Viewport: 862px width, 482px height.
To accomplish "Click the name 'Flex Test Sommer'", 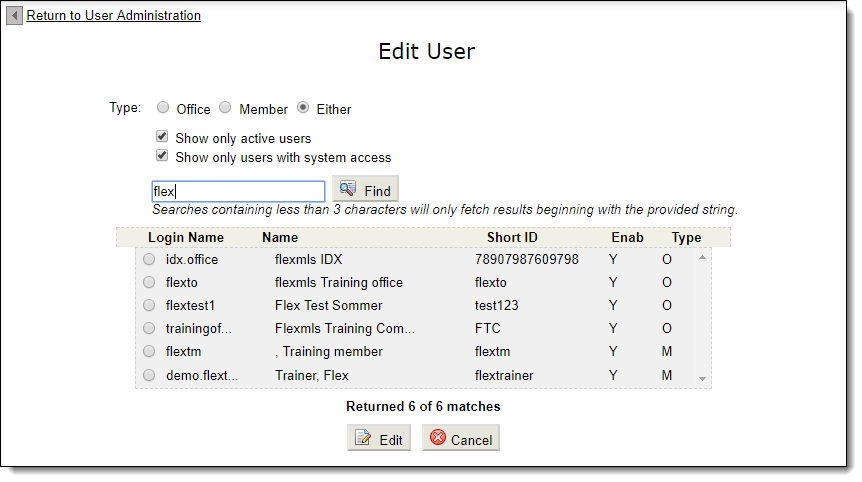I will point(328,306).
